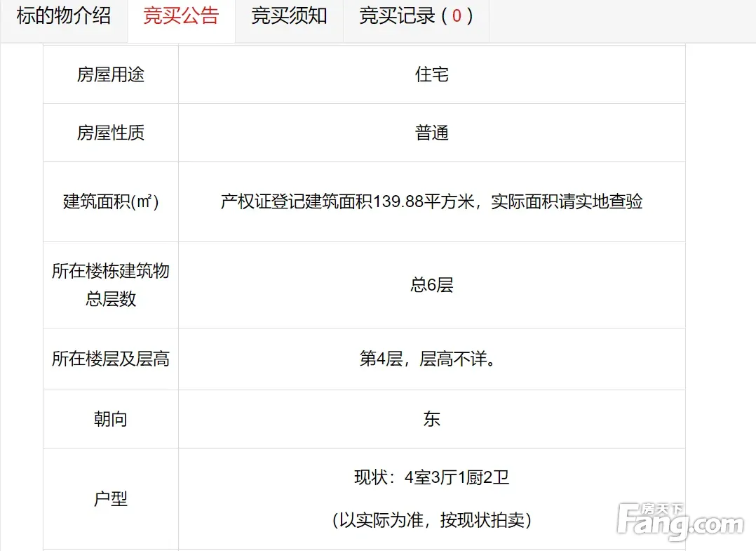
Task: Select the 住宅 value cell
Action: click(431, 75)
